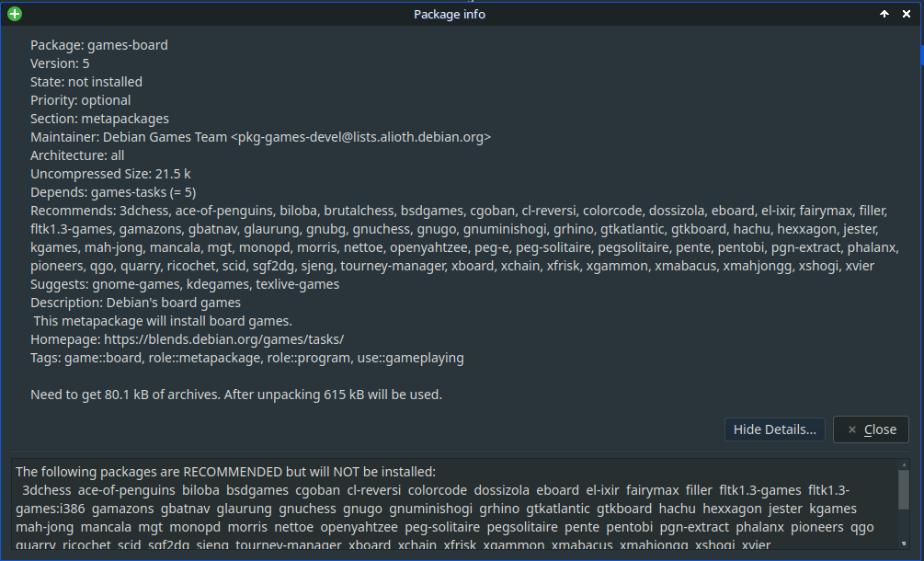
Task: Click 'Need to get 80.1 kB of archives' line
Action: [236, 395]
